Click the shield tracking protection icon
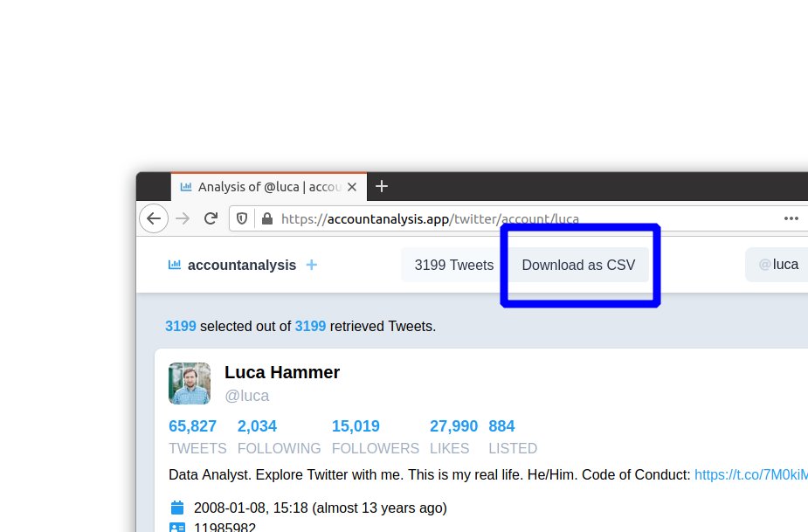This screenshot has height=532, width=808. point(241,218)
